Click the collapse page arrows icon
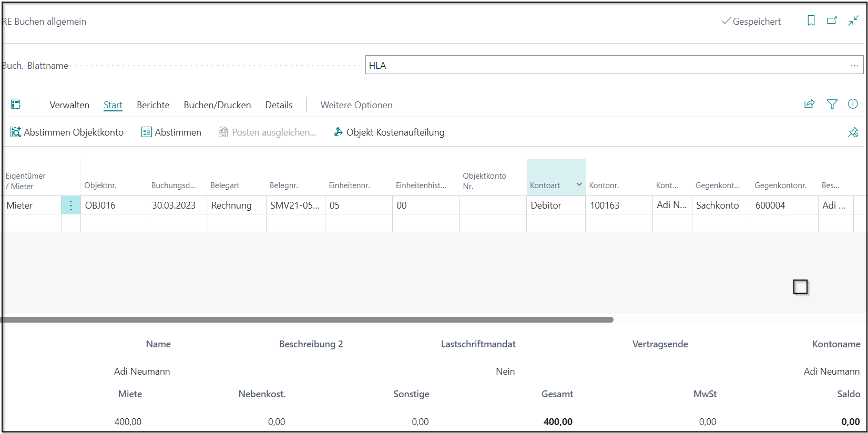This screenshot has height=434, width=868. click(853, 21)
